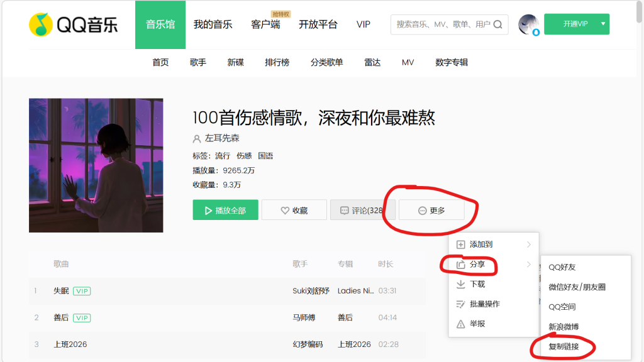Screen dimensions: 644x362
Task: Switch to the 我的音乐 tab
Action: tap(213, 25)
